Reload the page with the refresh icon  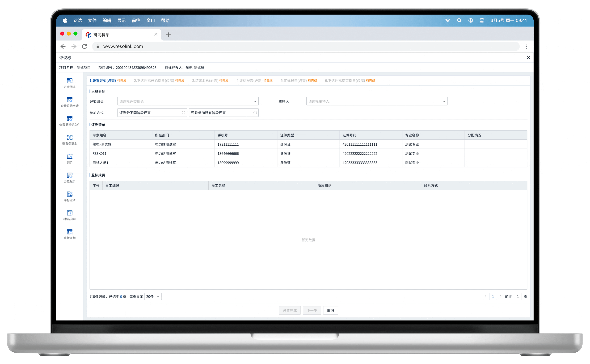pos(85,46)
